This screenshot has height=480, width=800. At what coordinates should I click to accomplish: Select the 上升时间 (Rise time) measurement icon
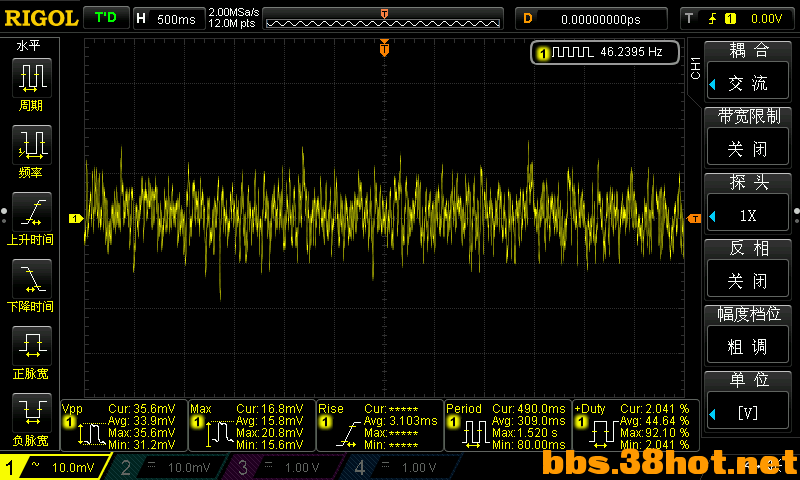pyautogui.click(x=32, y=212)
